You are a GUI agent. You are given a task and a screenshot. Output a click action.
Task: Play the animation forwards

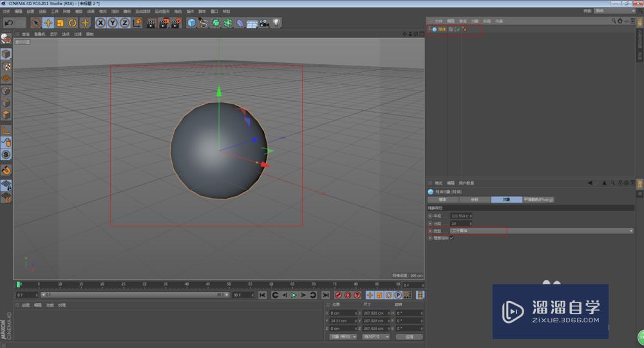(294, 295)
